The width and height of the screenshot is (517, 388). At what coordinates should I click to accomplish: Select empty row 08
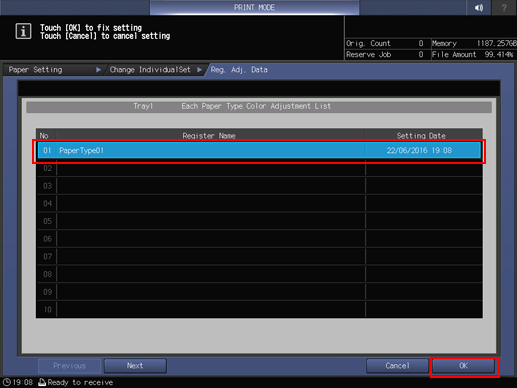coord(259,274)
